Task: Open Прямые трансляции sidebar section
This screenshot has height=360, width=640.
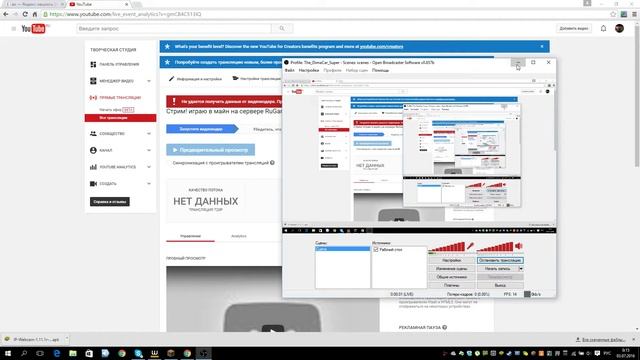Action: pos(120,98)
